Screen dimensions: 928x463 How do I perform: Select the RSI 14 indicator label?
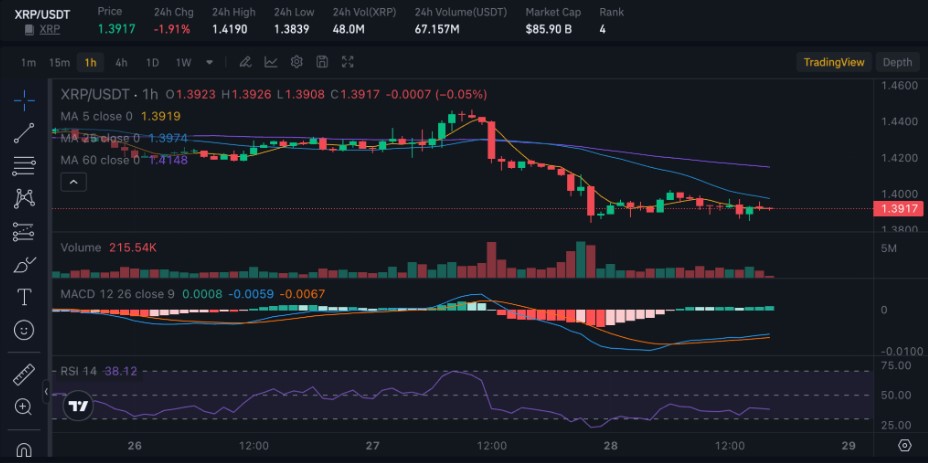(x=79, y=371)
